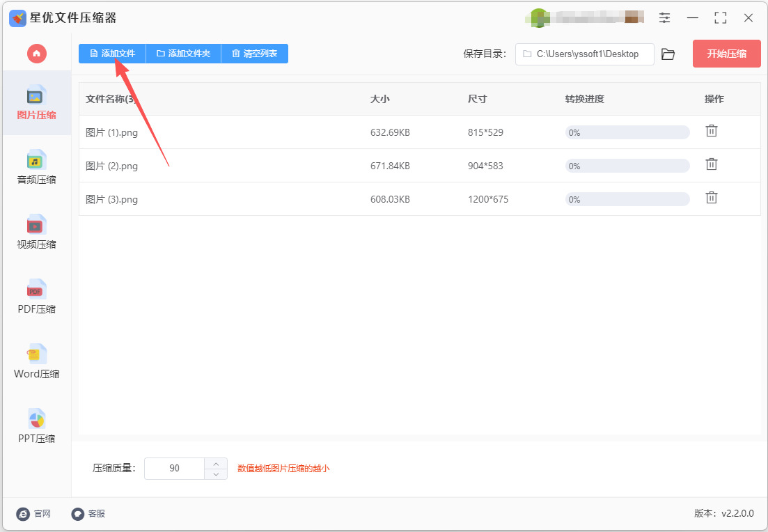Browse output folder with the folder icon
This screenshot has height=532, width=768.
[x=668, y=54]
